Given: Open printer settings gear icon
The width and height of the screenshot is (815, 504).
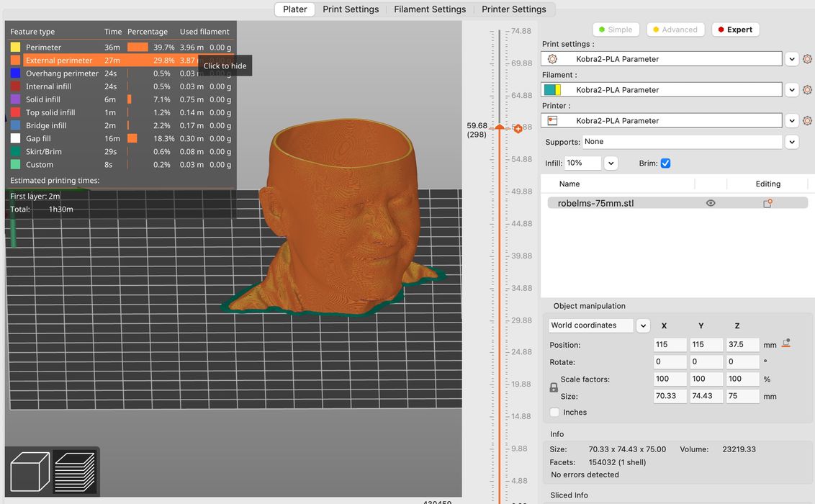Looking at the screenshot, I should pos(807,121).
